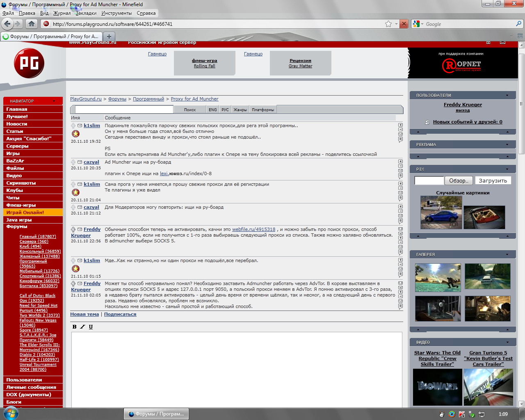Click Safely Remove Hardware tray icon

[x=472, y=414]
